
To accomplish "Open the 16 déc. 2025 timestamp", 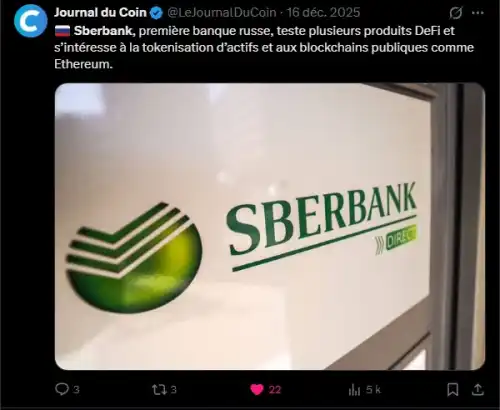I will tap(323, 12).
